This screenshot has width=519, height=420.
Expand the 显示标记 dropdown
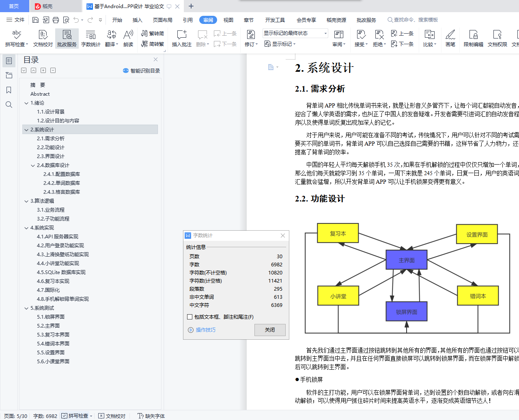tap(280, 44)
